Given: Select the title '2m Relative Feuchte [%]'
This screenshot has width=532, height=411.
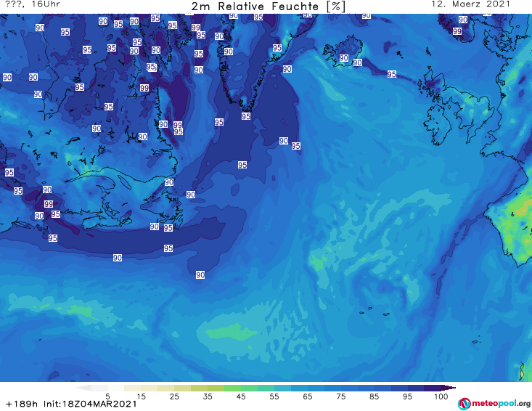Looking at the screenshot, I should pos(268,7).
